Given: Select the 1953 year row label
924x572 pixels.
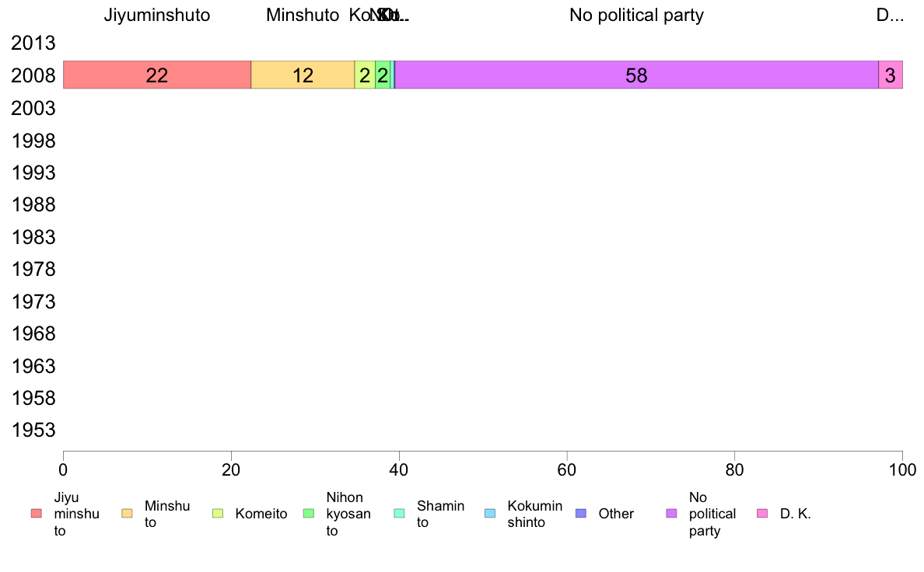Looking at the screenshot, I should (33, 430).
